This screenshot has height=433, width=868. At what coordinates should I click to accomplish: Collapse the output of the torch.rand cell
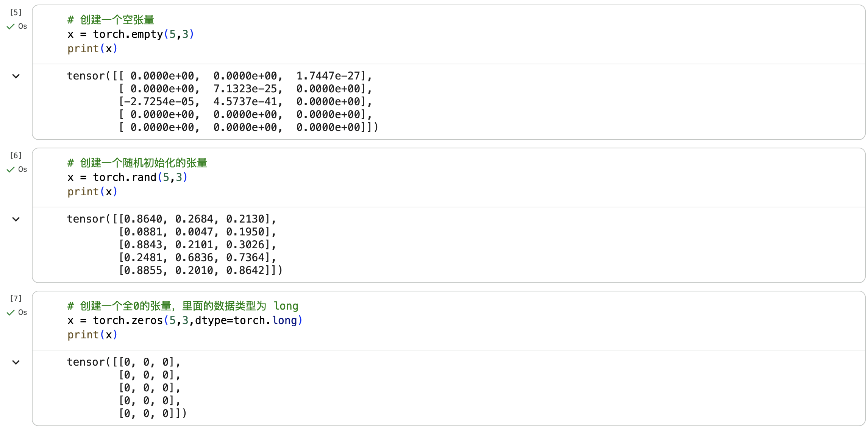coord(16,219)
